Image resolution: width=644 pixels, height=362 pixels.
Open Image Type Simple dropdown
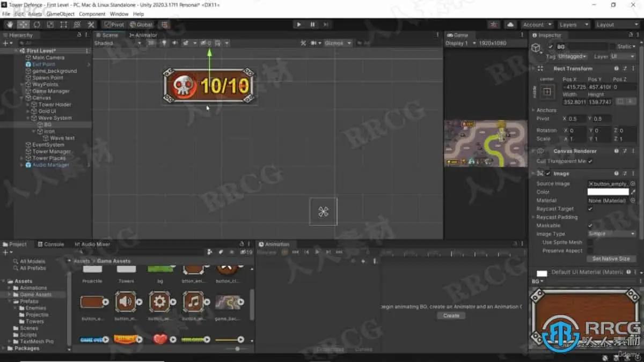[612, 234]
